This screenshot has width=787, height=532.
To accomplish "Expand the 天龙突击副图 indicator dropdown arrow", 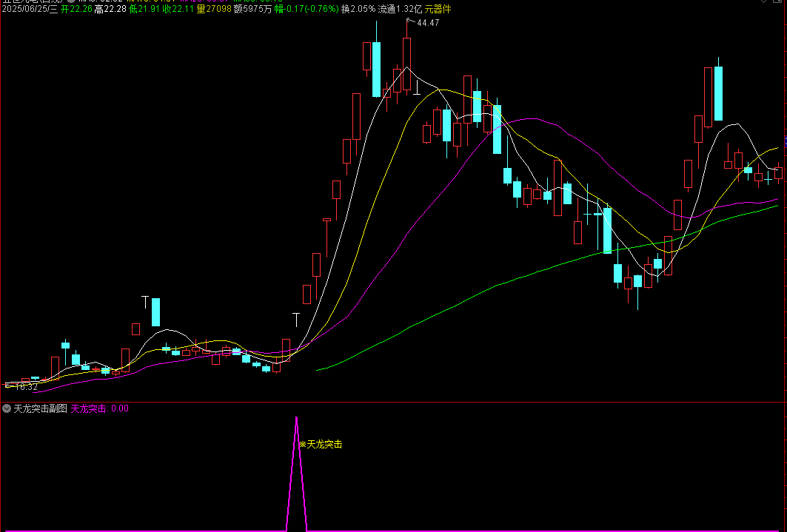I will point(7,408).
